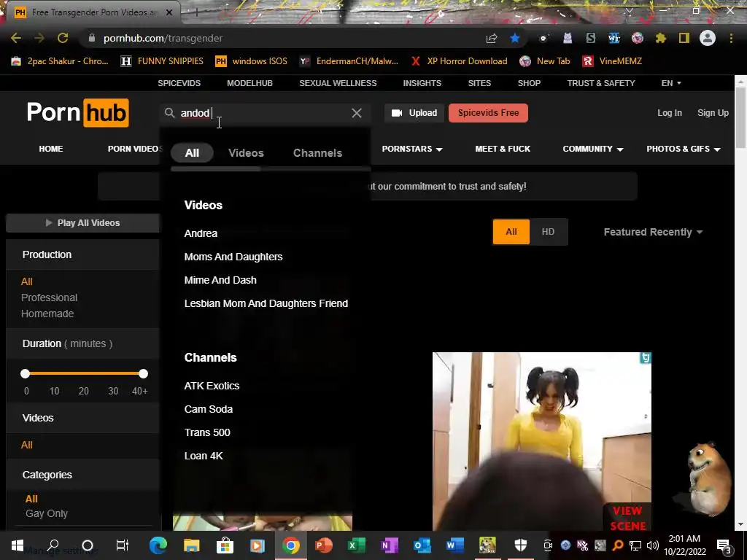The image size is (747, 560).
Task: Click the Sign Up link
Action: [713, 113]
